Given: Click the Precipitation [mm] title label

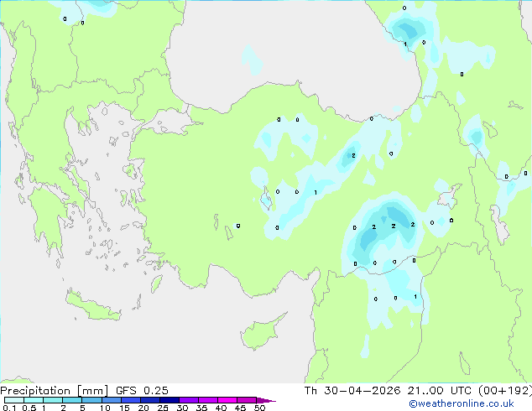Looking at the screenshot, I should (x=54, y=391).
